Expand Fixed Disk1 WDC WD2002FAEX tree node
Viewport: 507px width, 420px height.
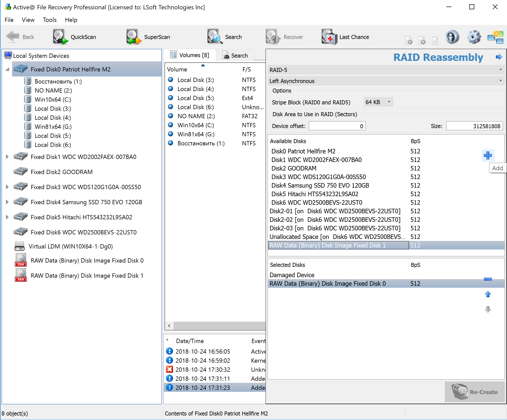7,157
